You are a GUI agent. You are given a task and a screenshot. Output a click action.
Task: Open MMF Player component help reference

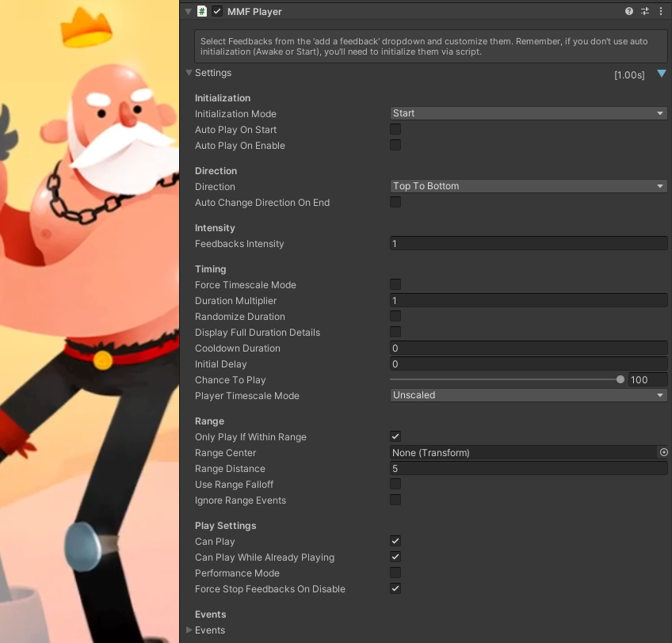tap(628, 12)
